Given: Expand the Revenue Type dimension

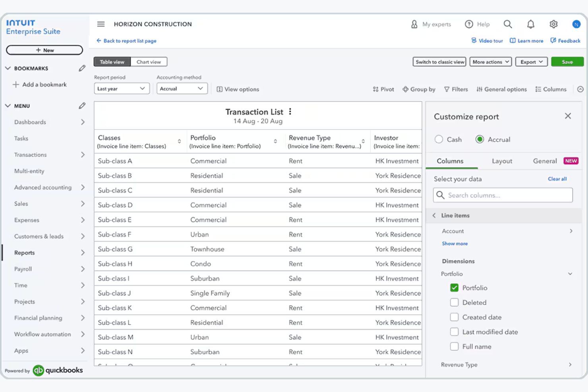Looking at the screenshot, I should pos(571,365).
